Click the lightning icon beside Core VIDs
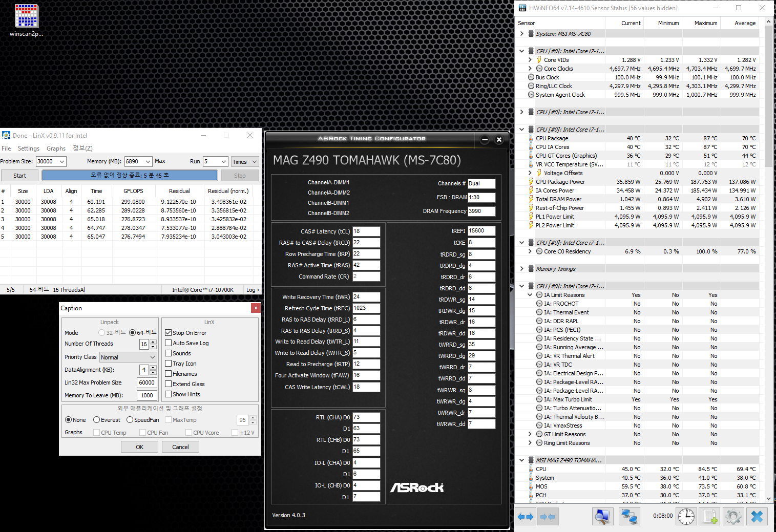 (x=539, y=60)
